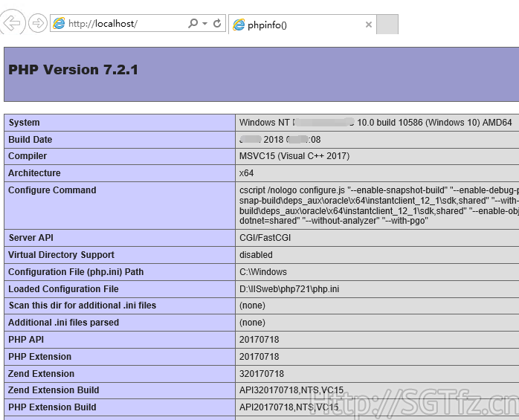
Task: Close the phpinfo() tab
Action: [368, 25]
